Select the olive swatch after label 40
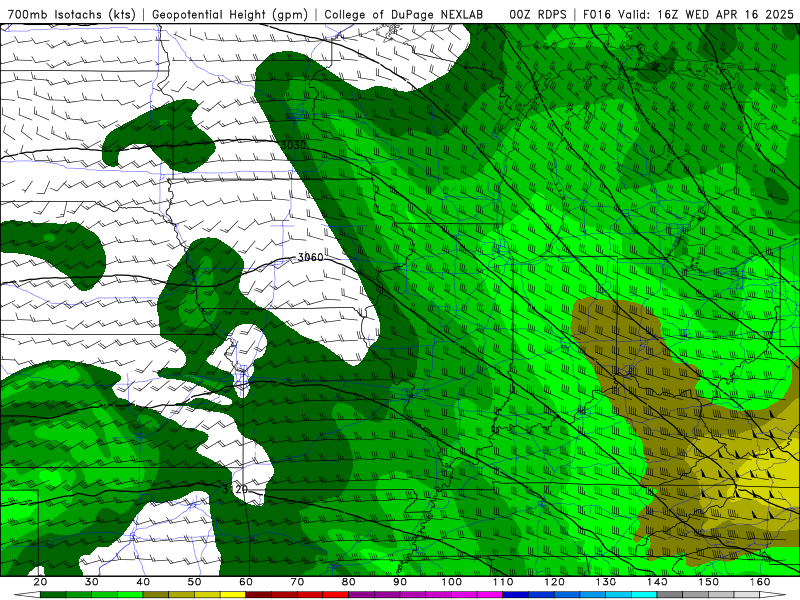 (x=156, y=595)
